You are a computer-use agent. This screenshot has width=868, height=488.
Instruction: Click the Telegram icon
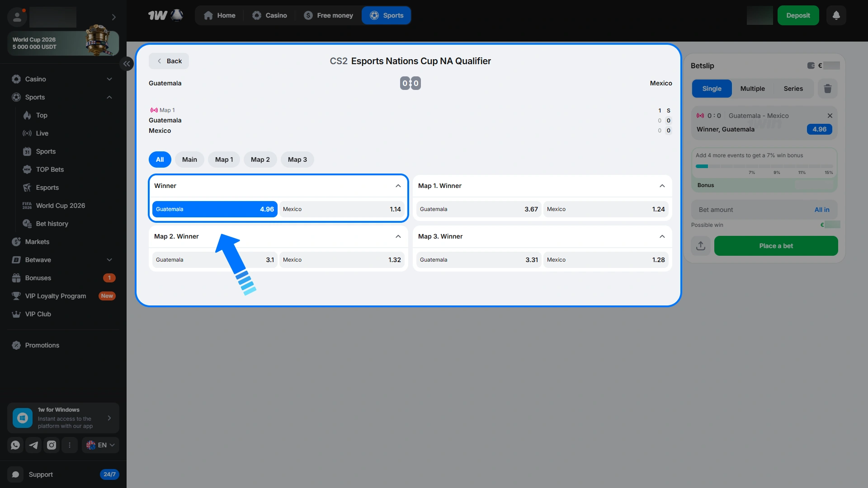pyautogui.click(x=33, y=445)
